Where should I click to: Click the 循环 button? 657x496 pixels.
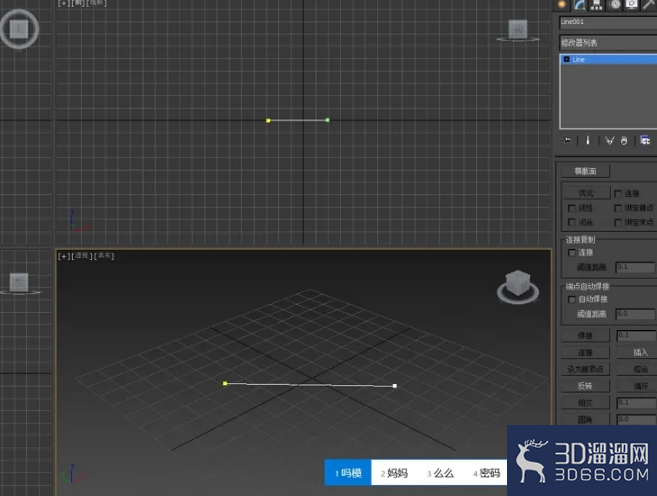[x=637, y=386]
